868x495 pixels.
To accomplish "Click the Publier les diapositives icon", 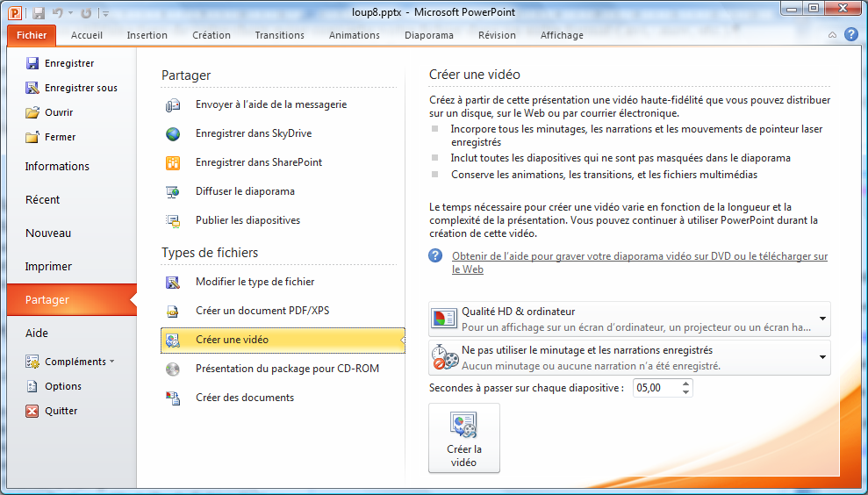I will (173, 220).
